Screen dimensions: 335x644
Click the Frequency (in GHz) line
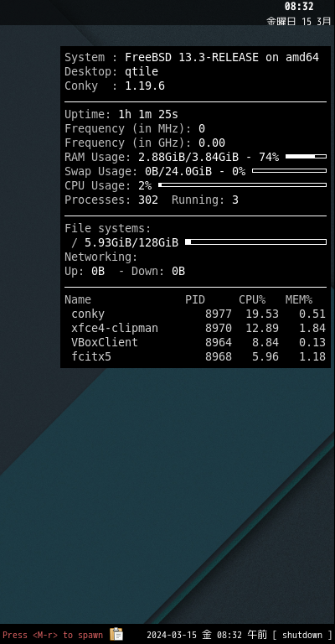pos(145,143)
